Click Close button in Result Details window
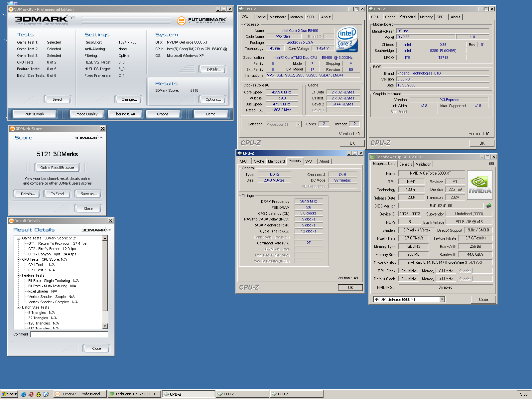 (x=96, y=348)
